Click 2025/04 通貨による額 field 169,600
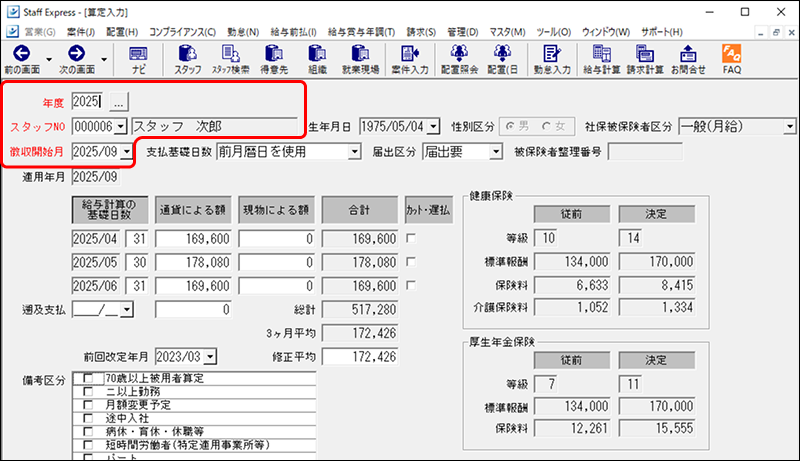 point(193,239)
